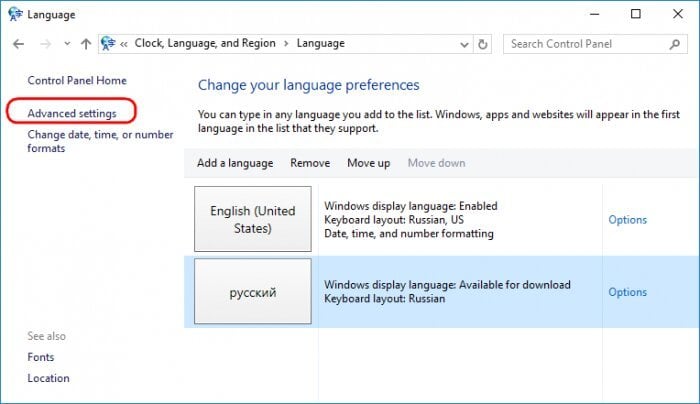This screenshot has width=700, height=404.
Task: Select the русский language tile
Action: coord(253,291)
